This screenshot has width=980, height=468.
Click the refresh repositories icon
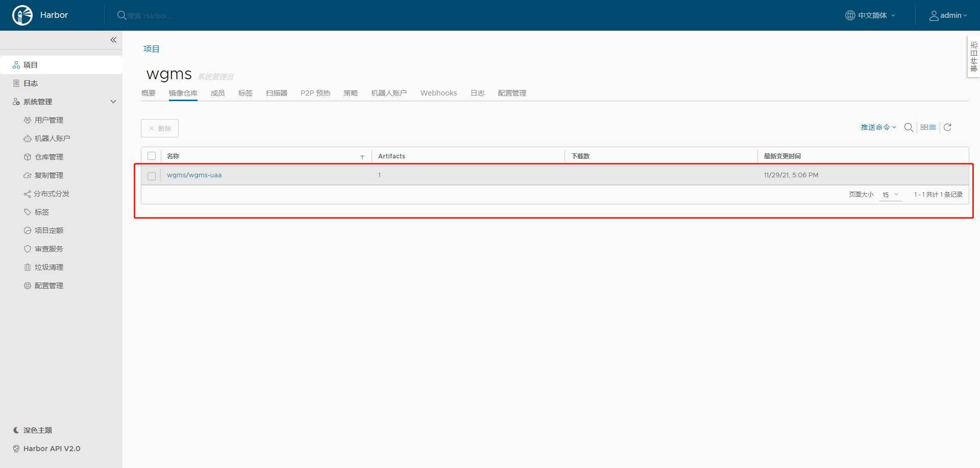[948, 127]
